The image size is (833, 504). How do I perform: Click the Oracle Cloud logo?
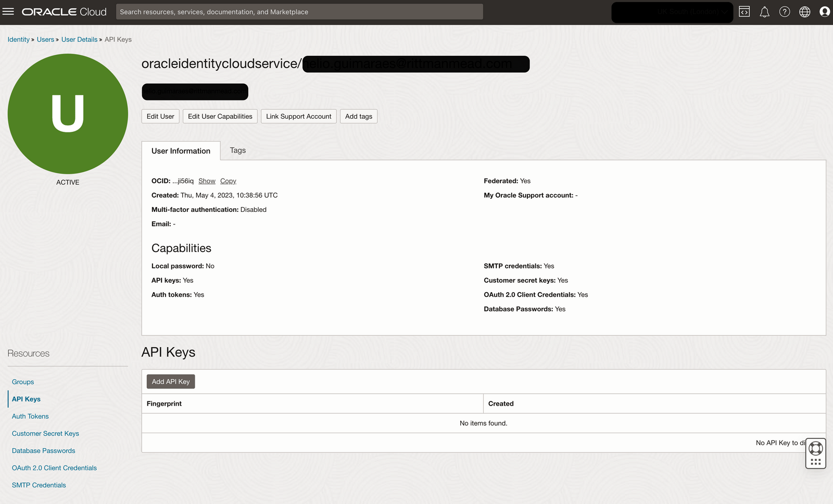point(64,11)
